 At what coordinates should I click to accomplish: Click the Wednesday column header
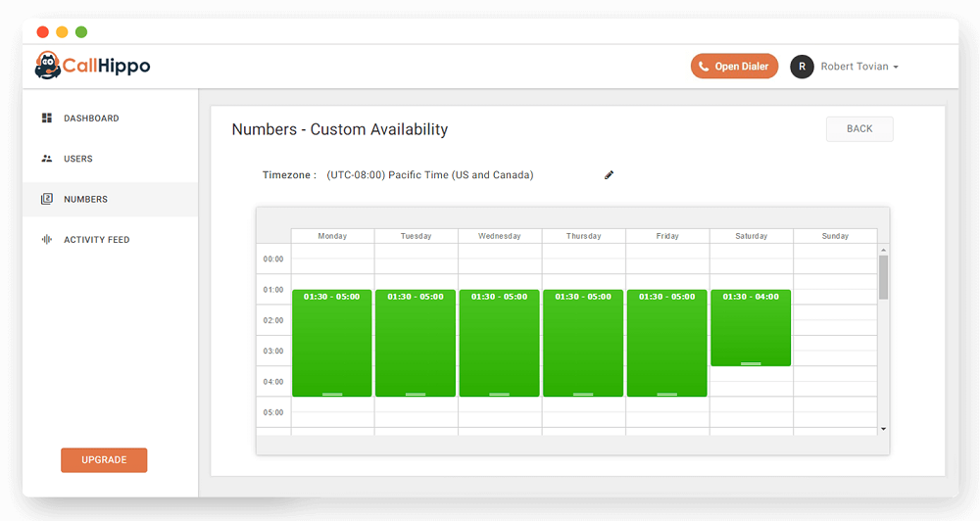(500, 236)
